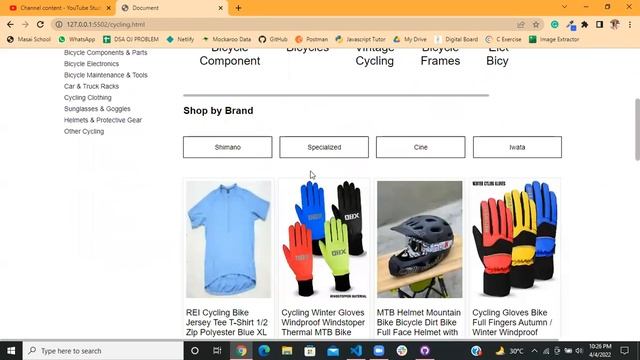Open Microsoft Edge from taskbar
Screen dimensions: 640x360
pyautogui.click(x=264, y=351)
